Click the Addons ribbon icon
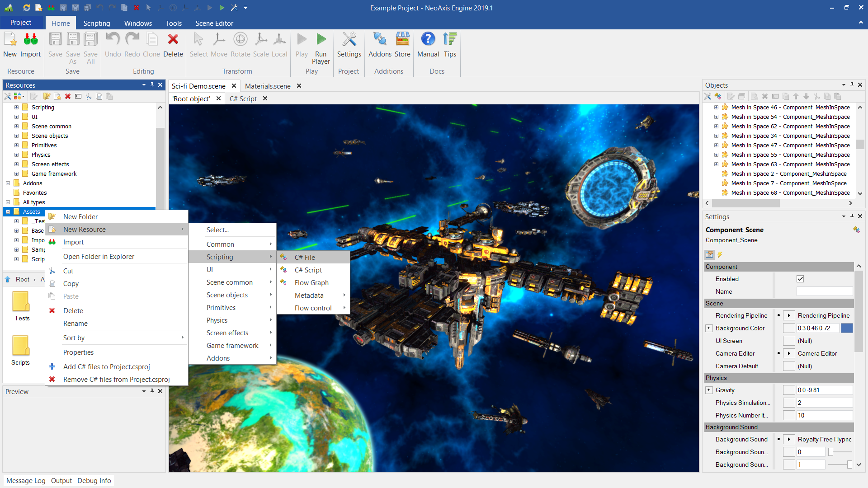 pos(379,40)
